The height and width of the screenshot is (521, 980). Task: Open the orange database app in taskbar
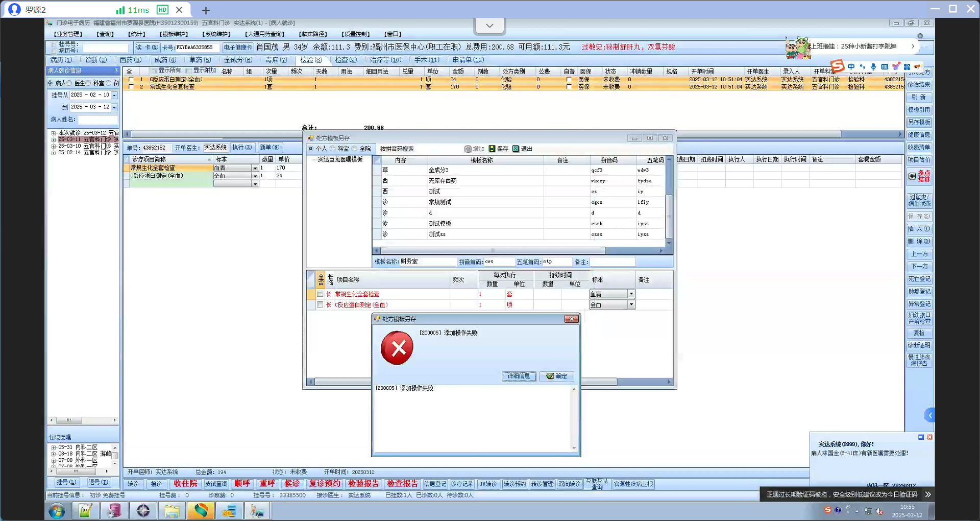point(229,511)
